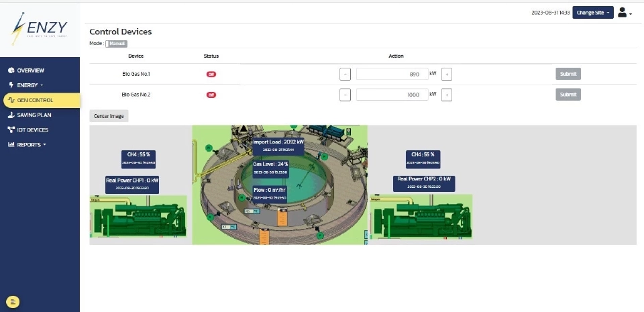Increase Bio Gas No.1 kW with plus

[x=447, y=74]
